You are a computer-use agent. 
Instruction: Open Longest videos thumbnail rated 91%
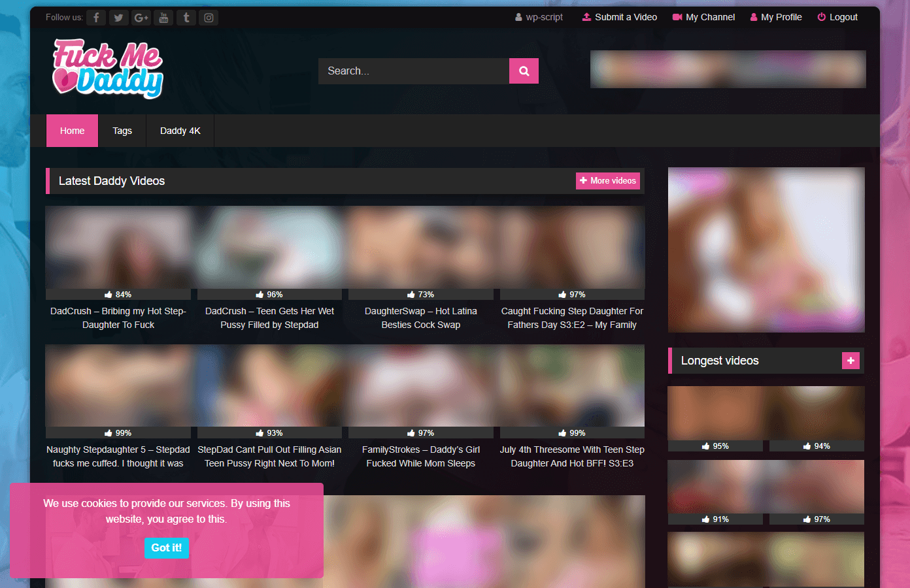(x=715, y=487)
